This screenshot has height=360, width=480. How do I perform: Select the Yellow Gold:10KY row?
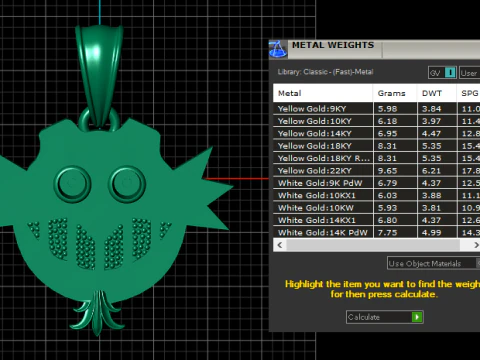point(377,121)
